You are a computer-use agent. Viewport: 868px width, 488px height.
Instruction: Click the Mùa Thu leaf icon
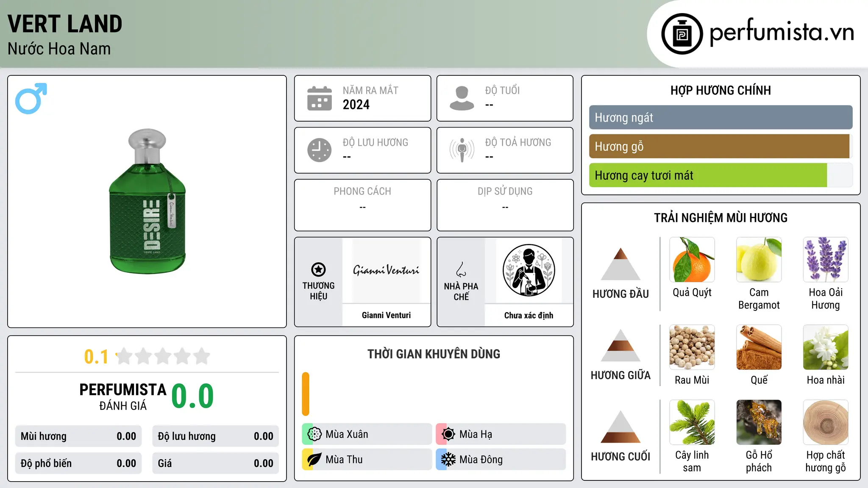(x=314, y=460)
